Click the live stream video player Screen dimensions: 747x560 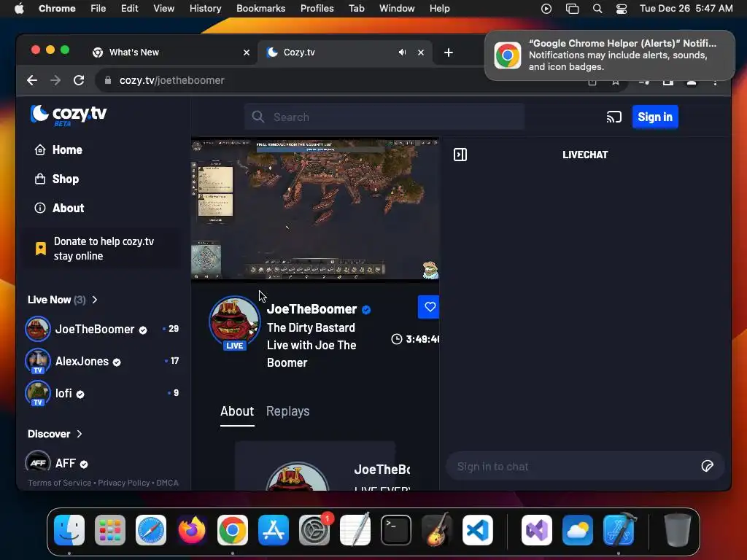315,209
